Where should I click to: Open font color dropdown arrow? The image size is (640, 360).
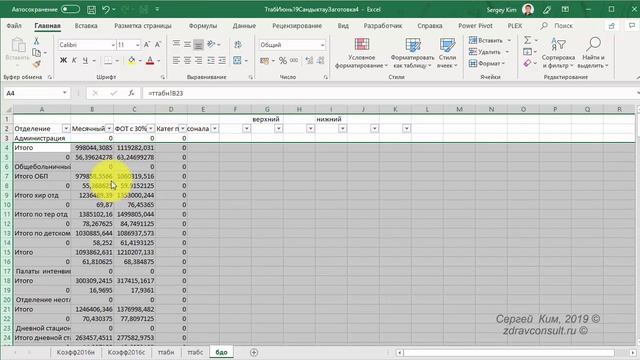(x=159, y=61)
